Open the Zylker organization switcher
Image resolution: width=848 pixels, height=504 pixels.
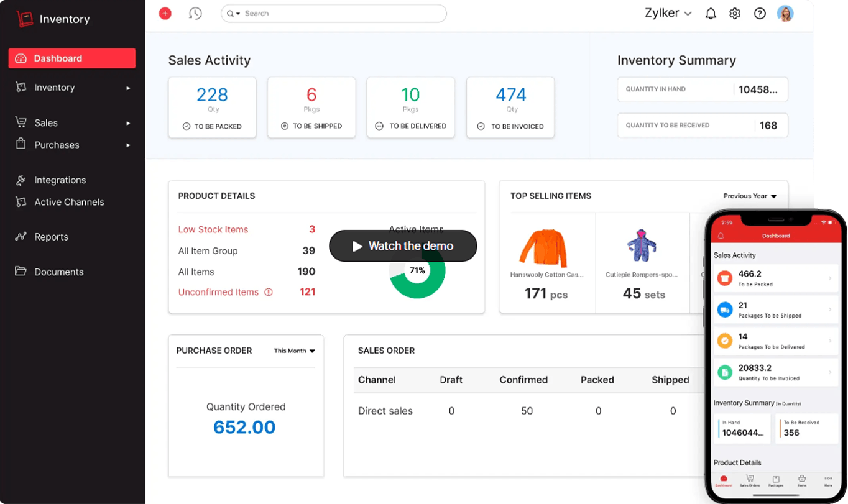click(x=668, y=14)
